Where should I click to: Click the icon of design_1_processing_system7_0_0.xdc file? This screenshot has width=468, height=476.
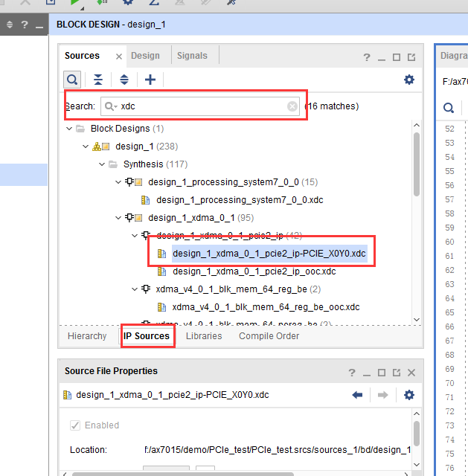146,200
